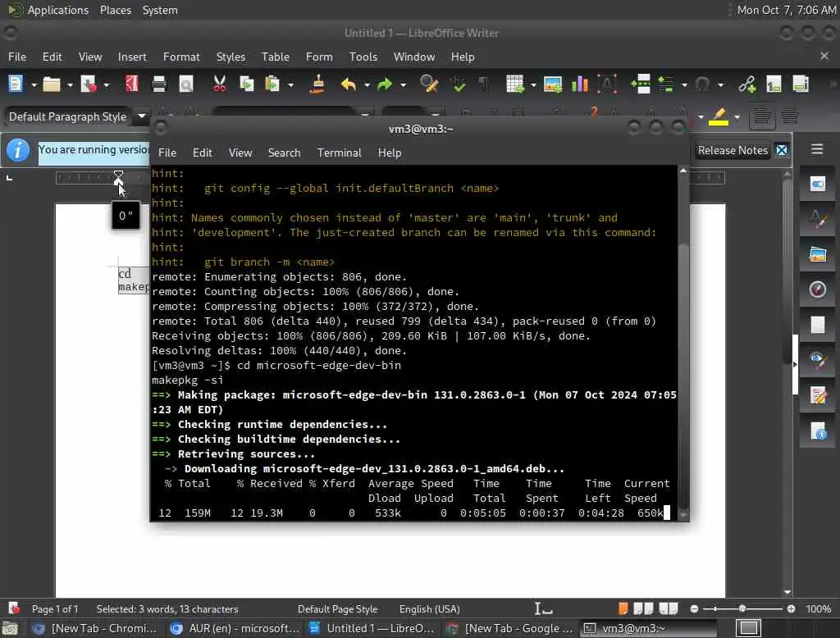Click the Insert Endnote icon
Screen dimensions: 840x638
click(x=801, y=84)
